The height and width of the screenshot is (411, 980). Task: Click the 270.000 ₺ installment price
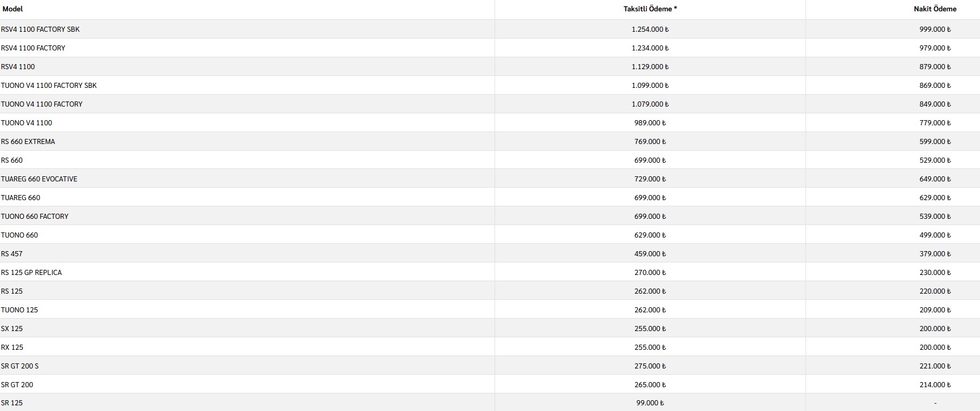(x=650, y=273)
